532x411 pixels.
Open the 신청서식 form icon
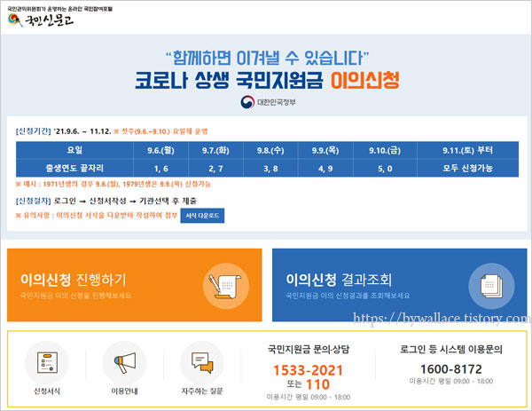coord(47,363)
